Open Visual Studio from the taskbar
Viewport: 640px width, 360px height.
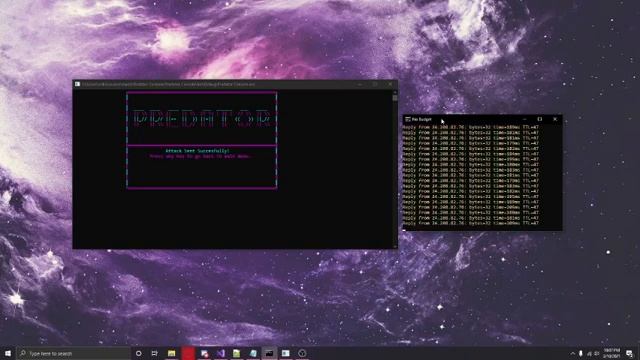pos(220,353)
